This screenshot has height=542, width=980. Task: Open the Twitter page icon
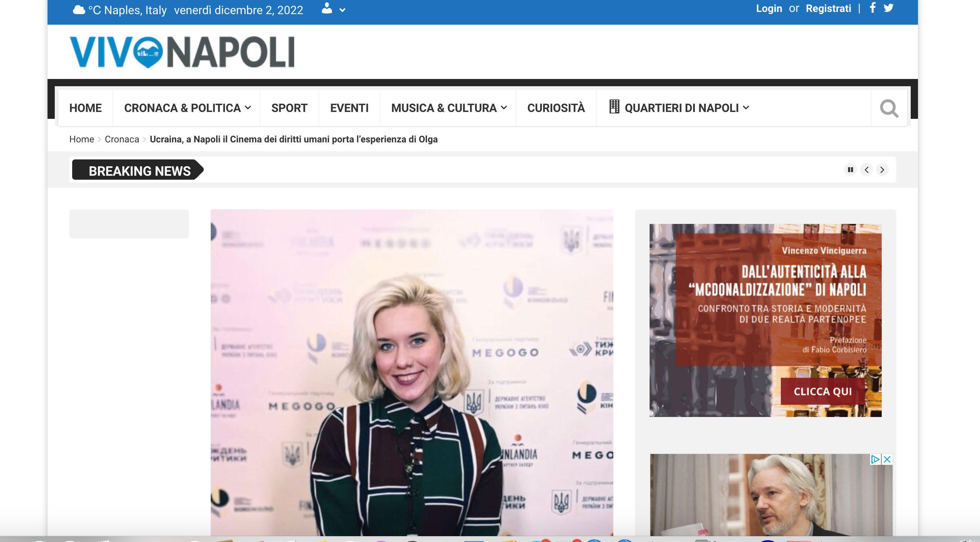[x=888, y=8]
